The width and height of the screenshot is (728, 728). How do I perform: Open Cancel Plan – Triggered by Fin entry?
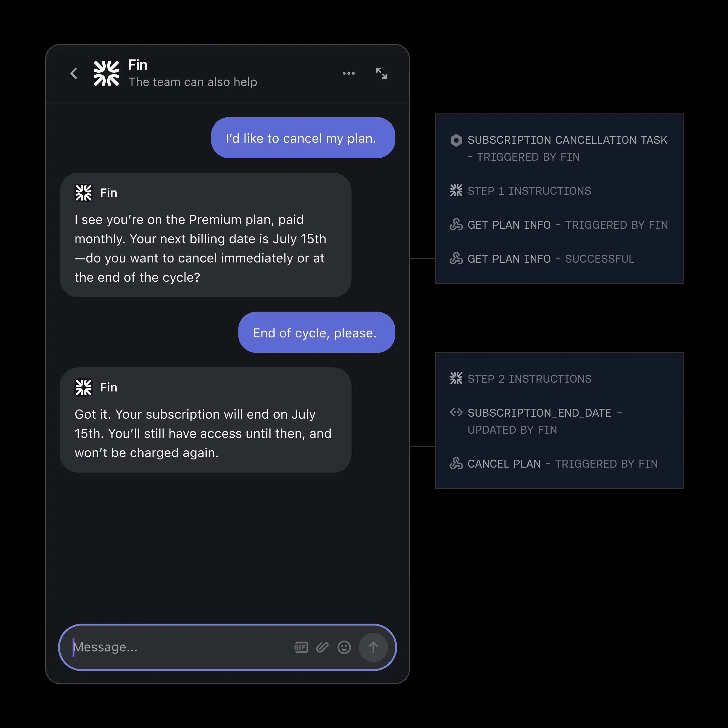[554, 463]
